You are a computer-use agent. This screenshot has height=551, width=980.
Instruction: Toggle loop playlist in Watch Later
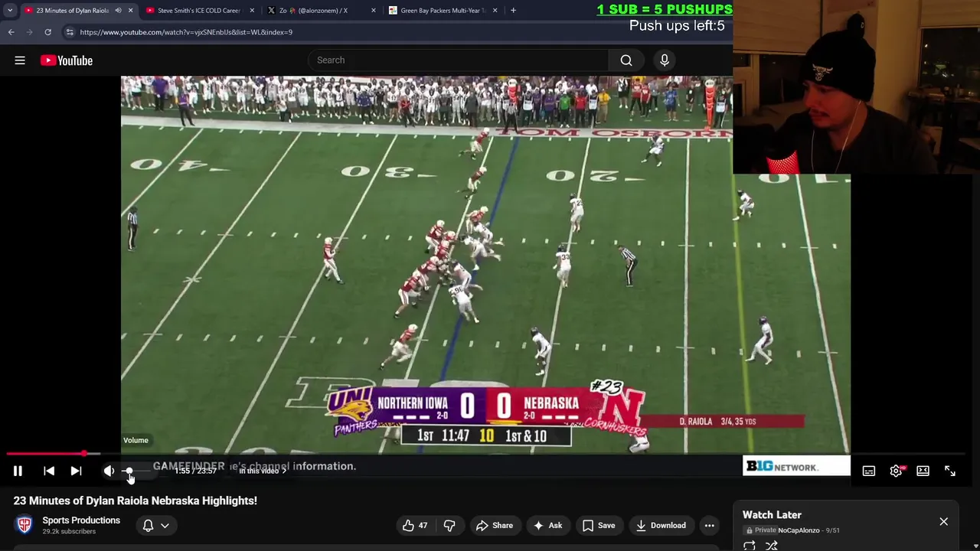coord(750,546)
